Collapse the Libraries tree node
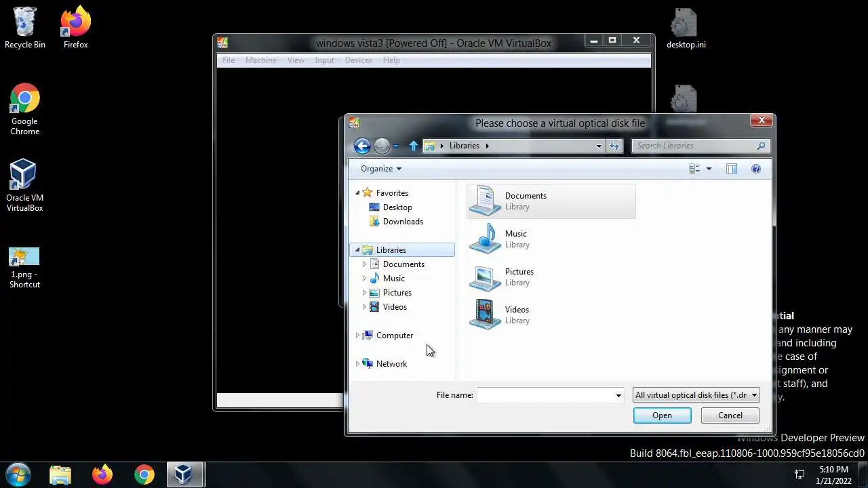This screenshot has width=868, height=488. [x=357, y=250]
